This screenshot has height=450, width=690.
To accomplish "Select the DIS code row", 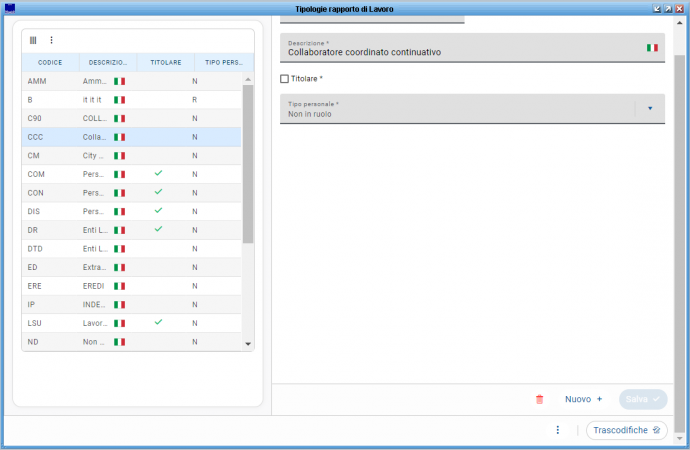I will pyautogui.click(x=132, y=212).
